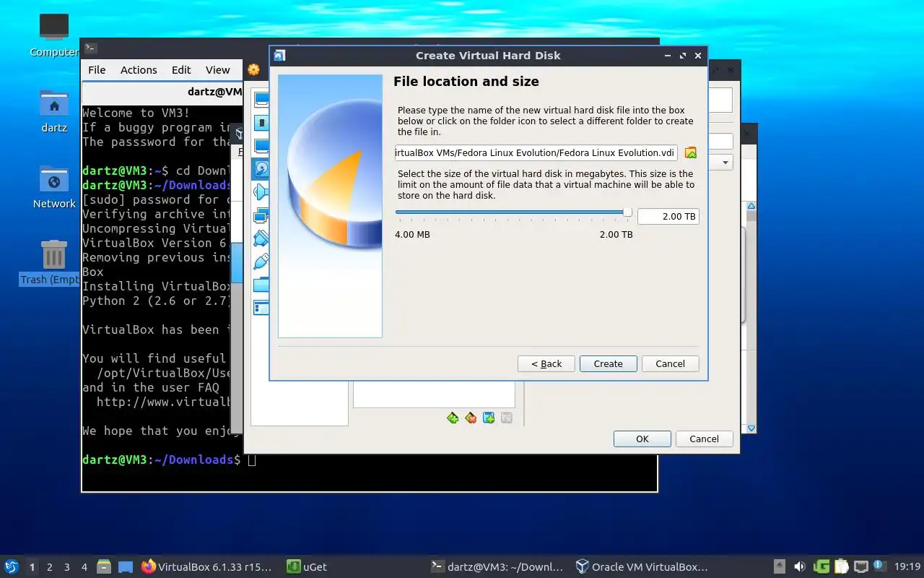Viewport: 924px width, 578px height.
Task: Click the terminal window title bar icon
Action: coord(90,48)
